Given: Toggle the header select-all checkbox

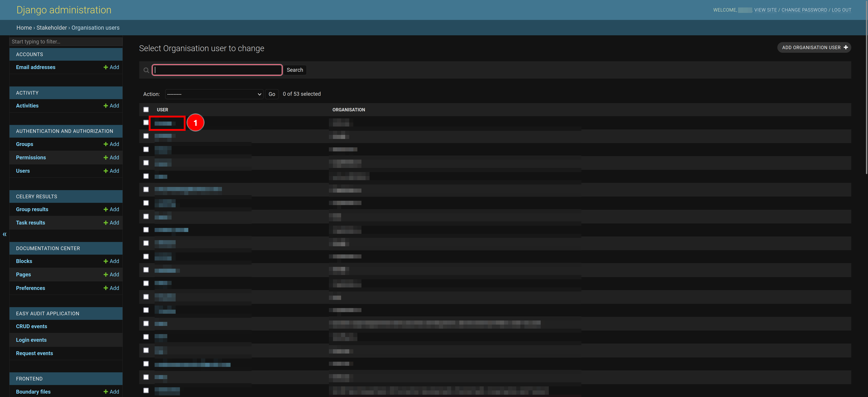Looking at the screenshot, I should click(146, 109).
